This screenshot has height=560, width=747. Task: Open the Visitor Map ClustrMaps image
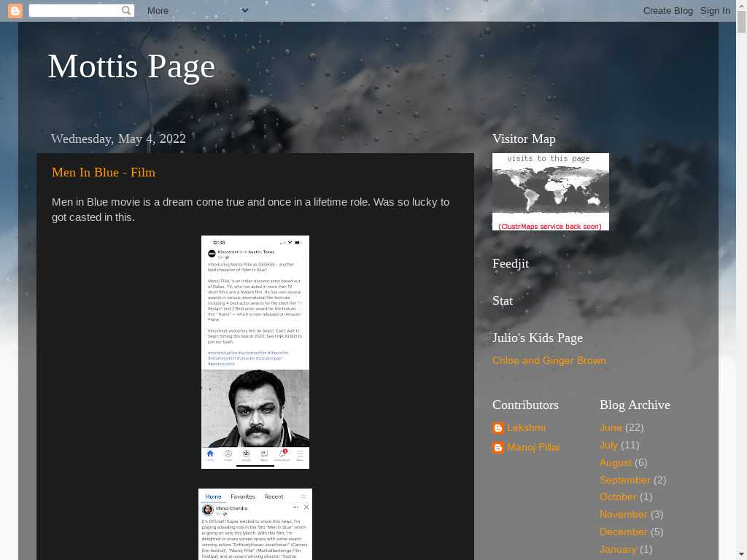click(x=550, y=192)
